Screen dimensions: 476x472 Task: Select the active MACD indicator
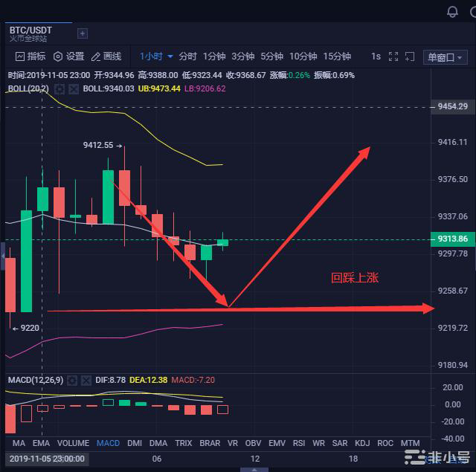[x=108, y=443]
